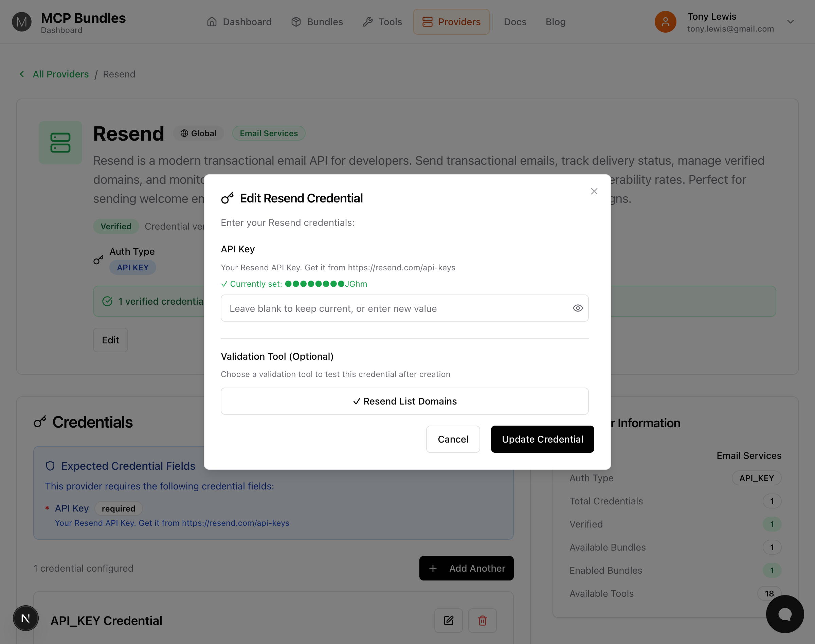Click the back chevron beside All Providers
Viewport: 815px width, 644px height.
(21, 74)
